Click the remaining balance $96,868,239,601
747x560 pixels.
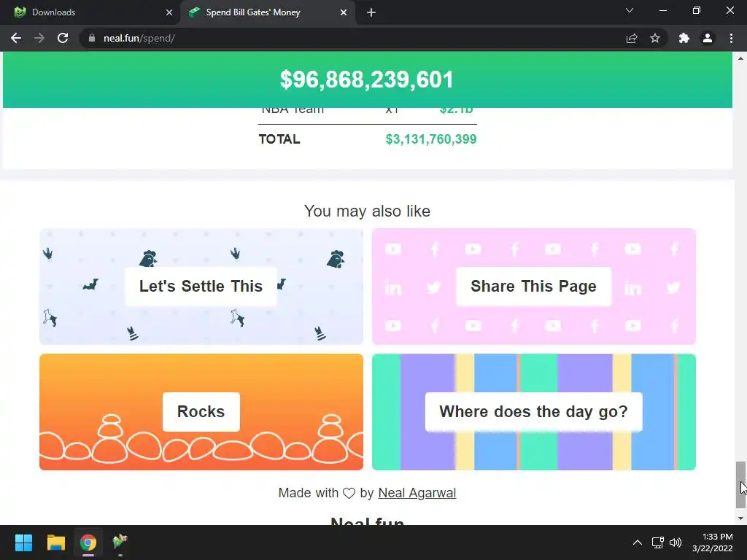367,79
